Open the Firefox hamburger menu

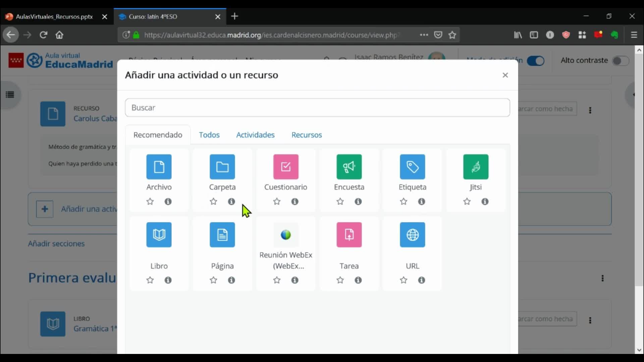(x=634, y=35)
